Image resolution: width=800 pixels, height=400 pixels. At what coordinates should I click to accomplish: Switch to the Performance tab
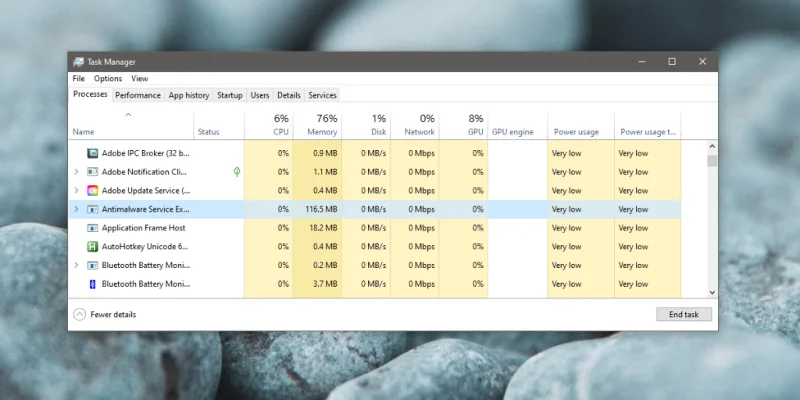click(x=138, y=95)
